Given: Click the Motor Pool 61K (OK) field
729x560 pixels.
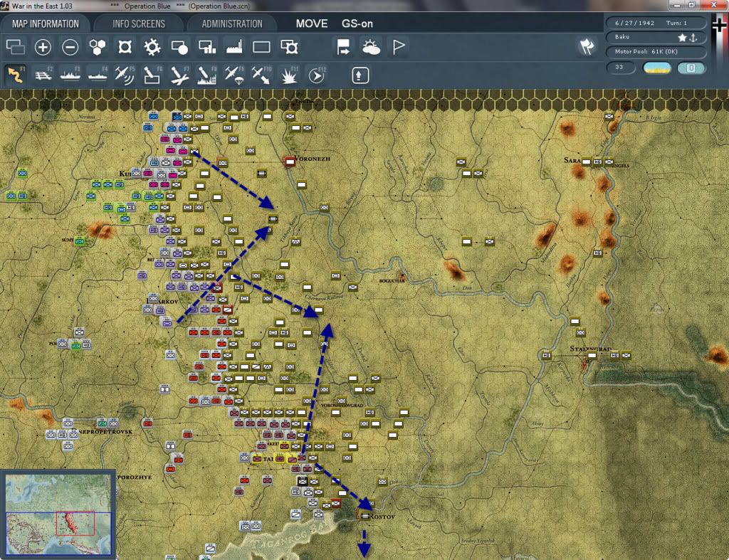Looking at the screenshot, I should 656,51.
